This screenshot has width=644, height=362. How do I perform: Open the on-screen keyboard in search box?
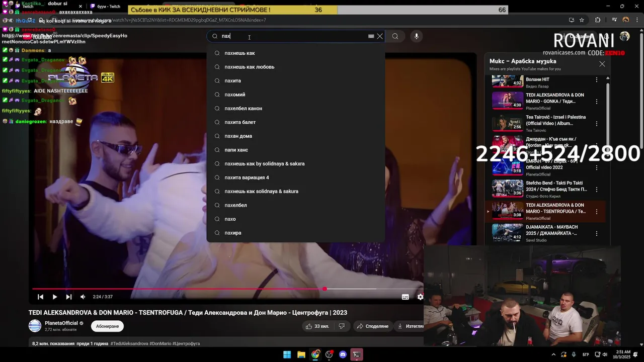coord(371,36)
